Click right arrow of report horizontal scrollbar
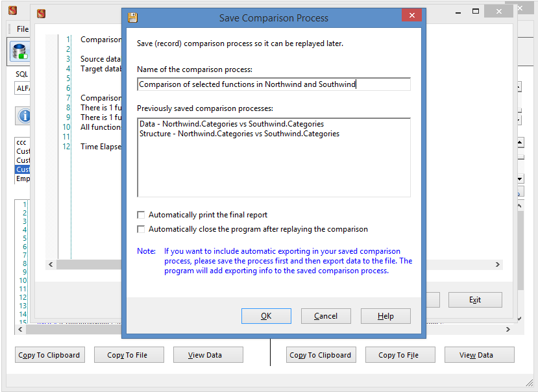The height and width of the screenshot is (392, 538). 498,264
